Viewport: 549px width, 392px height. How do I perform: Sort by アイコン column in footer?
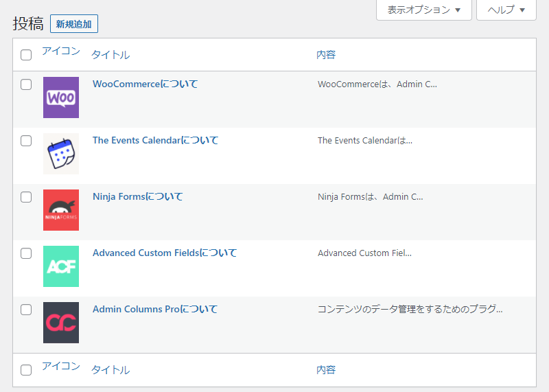pos(61,367)
